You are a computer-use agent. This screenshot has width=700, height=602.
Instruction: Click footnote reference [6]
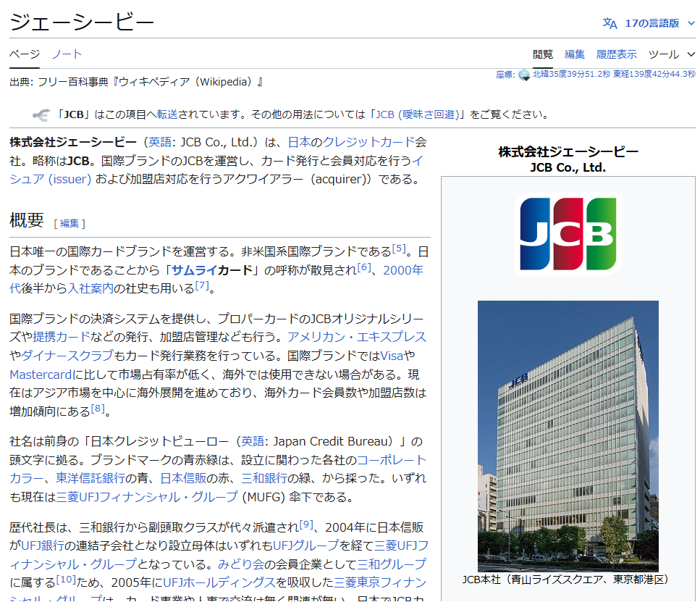[364, 267]
